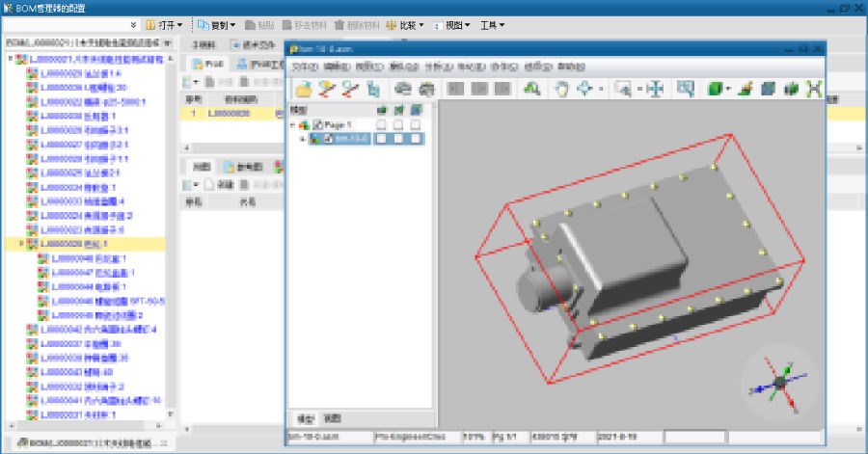
Task: Select the pan hand tool
Action: tap(560, 89)
